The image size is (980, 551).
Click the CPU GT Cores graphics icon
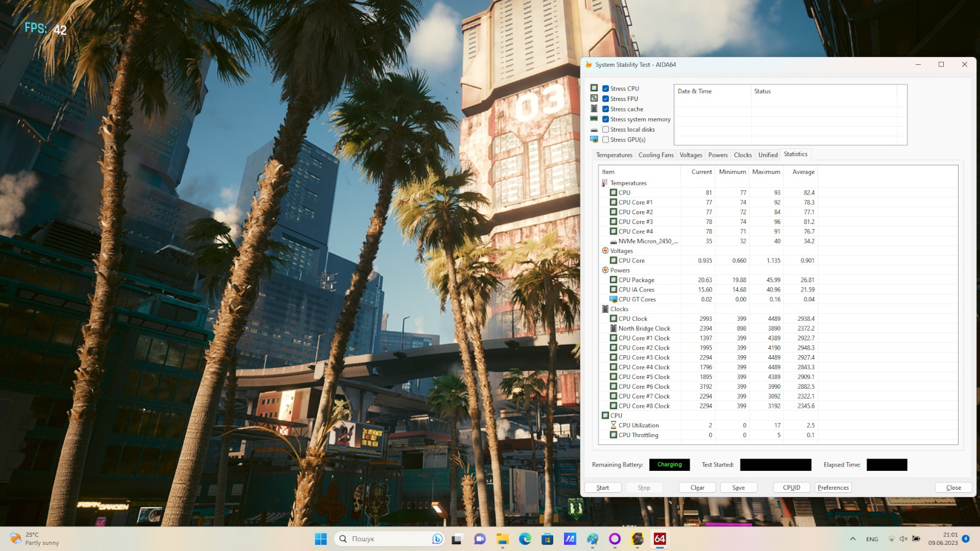[x=613, y=299]
